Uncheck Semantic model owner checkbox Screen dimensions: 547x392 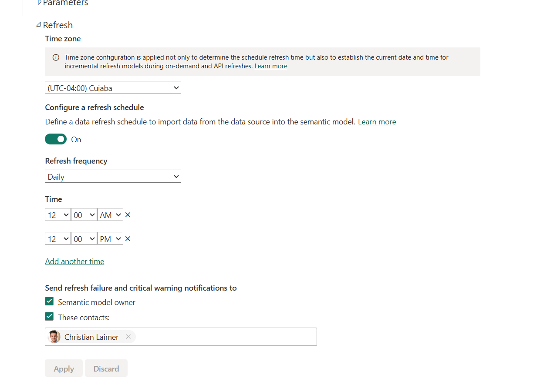[x=49, y=302]
